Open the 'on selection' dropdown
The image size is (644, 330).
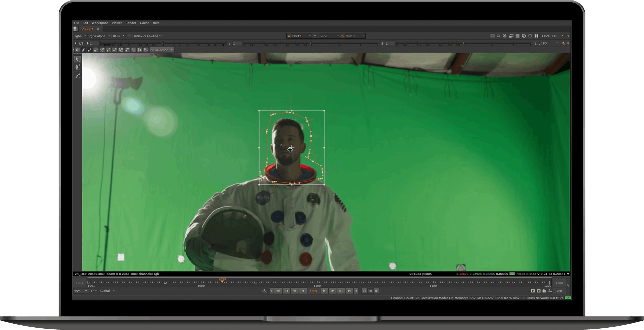(x=161, y=50)
